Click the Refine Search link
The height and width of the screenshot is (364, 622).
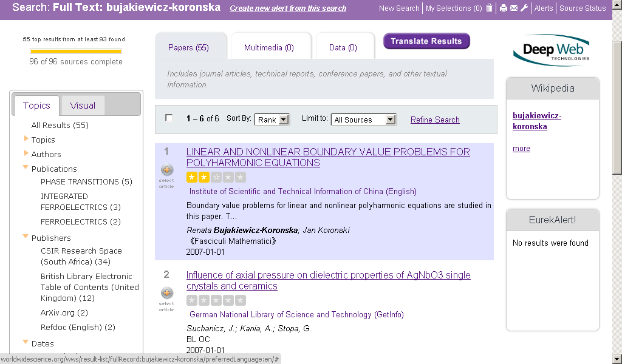[435, 120]
